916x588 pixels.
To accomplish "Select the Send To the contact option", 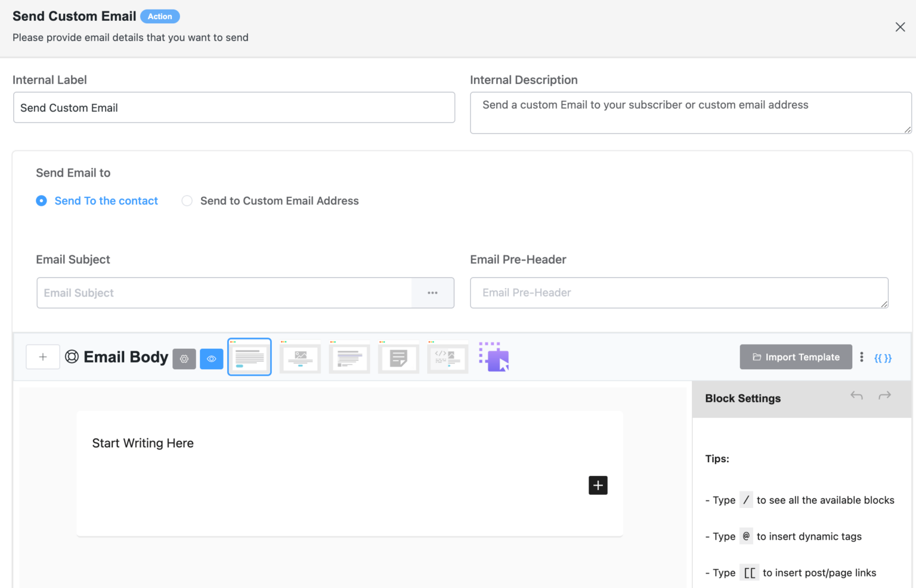I will 41,200.
